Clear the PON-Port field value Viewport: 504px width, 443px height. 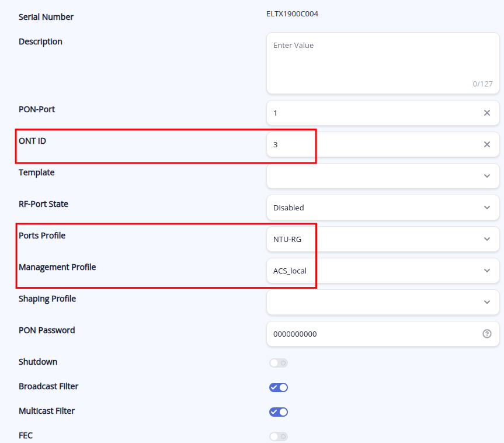pyautogui.click(x=487, y=113)
